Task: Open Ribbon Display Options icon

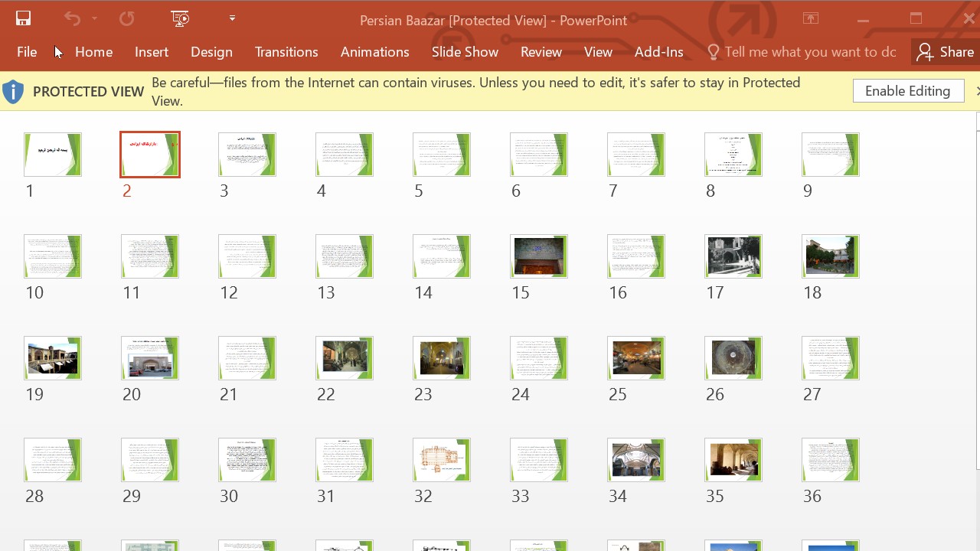Action: [x=810, y=18]
